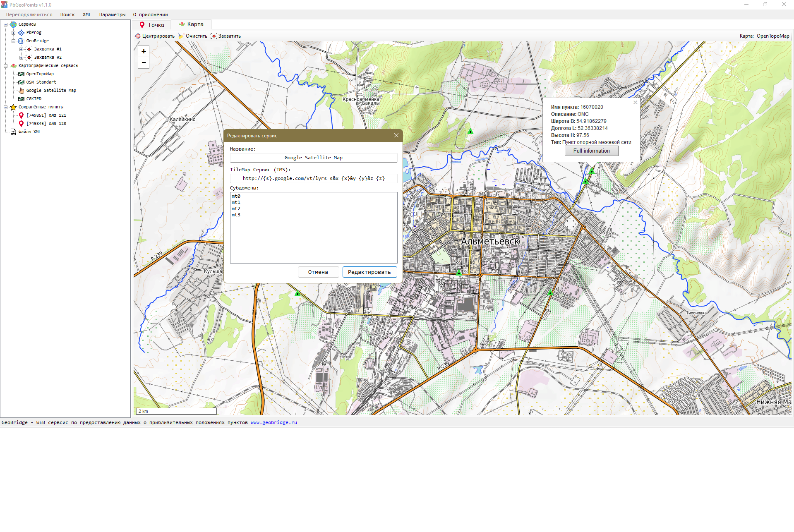Click the red pin for point 749851
Image resolution: width=794 pixels, height=532 pixels.
point(21,115)
